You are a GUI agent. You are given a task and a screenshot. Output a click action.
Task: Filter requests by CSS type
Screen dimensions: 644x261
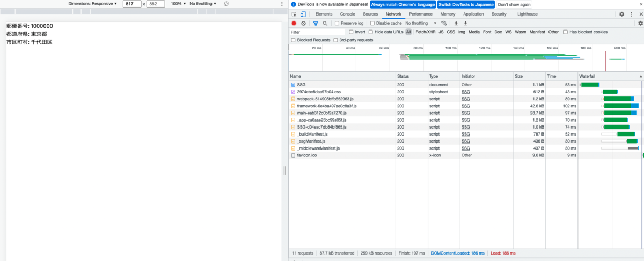[451, 32]
